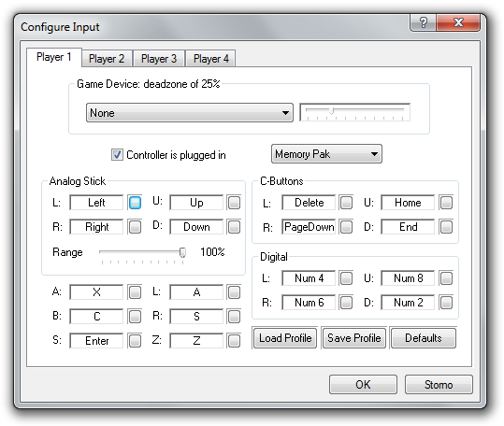
Task: Click the help question mark in title bar
Action: point(423,22)
